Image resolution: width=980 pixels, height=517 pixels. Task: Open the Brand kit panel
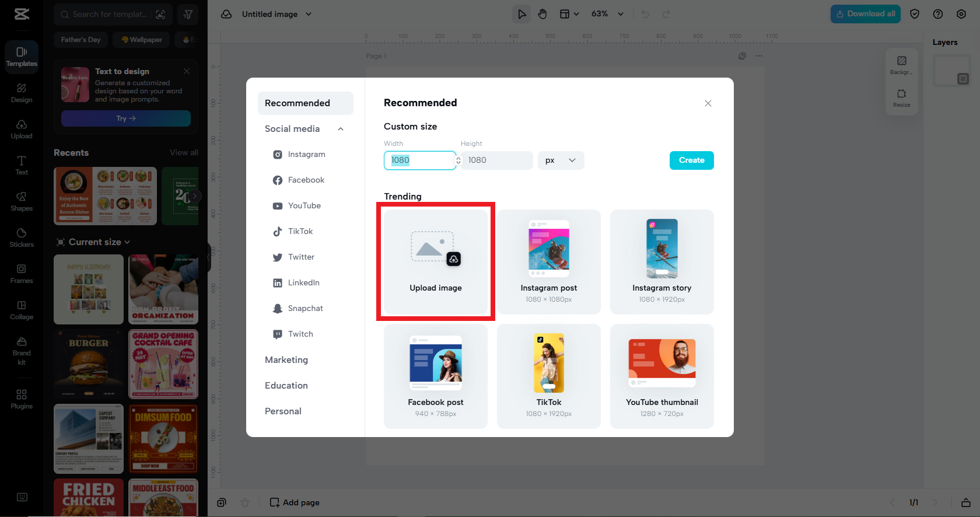click(22, 351)
